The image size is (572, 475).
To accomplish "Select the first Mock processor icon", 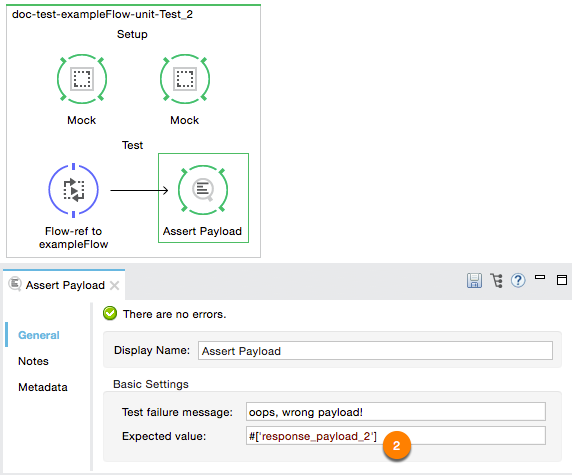I will [x=82, y=79].
